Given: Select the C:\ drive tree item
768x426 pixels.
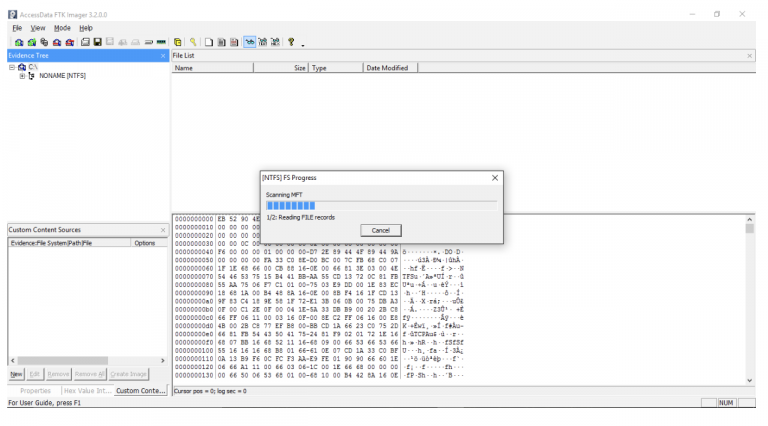Looking at the screenshot, I should pos(33,67).
